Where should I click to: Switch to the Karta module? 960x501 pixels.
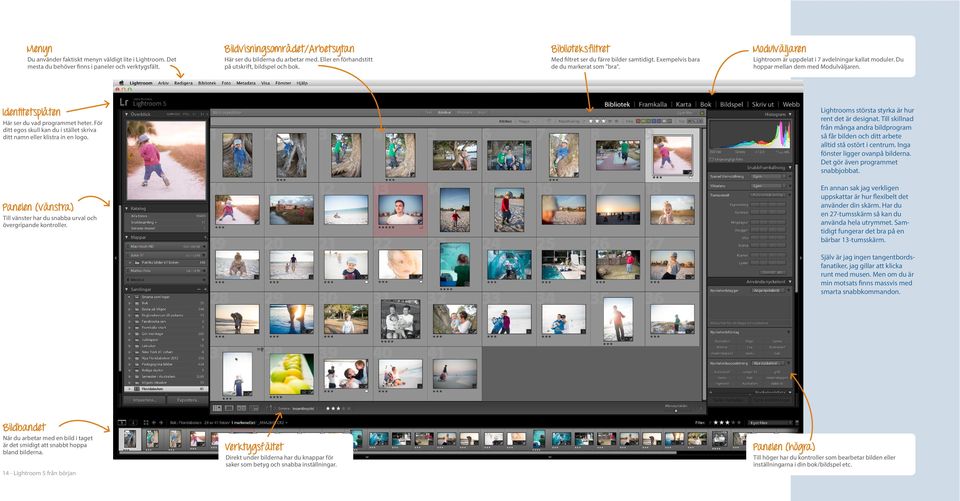(683, 104)
